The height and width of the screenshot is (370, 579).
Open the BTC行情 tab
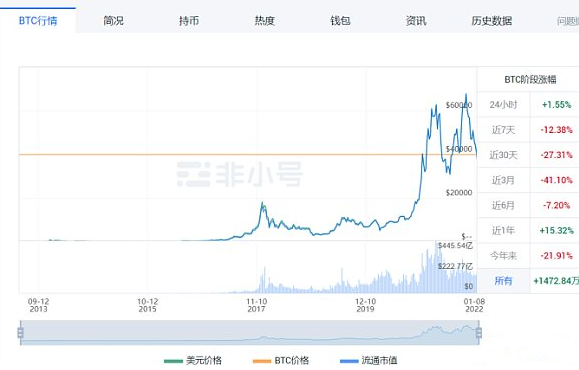click(x=38, y=21)
